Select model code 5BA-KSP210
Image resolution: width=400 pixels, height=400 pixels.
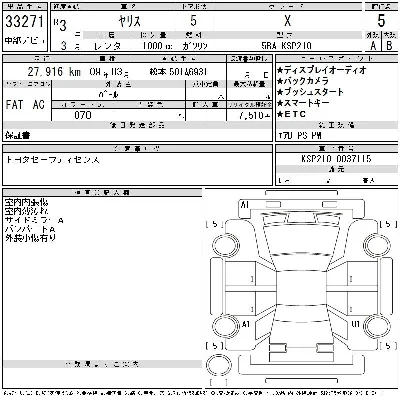(x=286, y=46)
